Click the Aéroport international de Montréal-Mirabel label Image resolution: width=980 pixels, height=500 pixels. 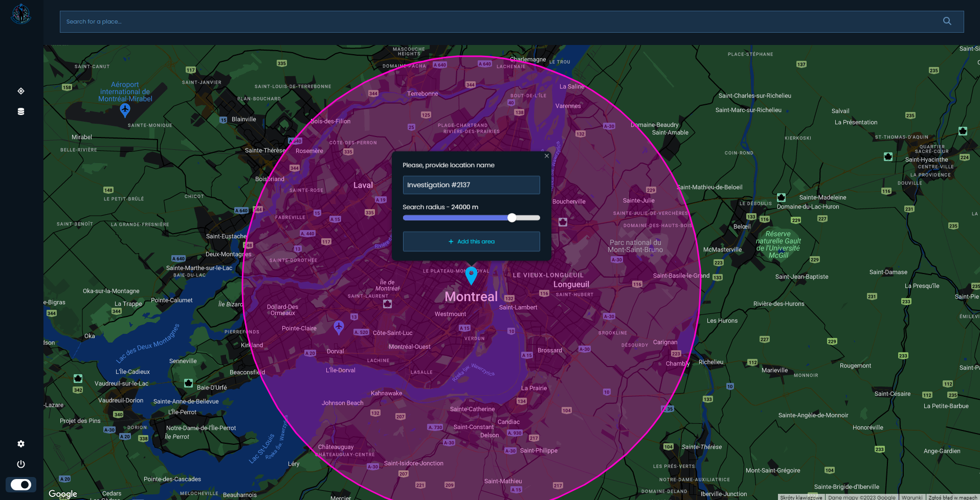(125, 92)
